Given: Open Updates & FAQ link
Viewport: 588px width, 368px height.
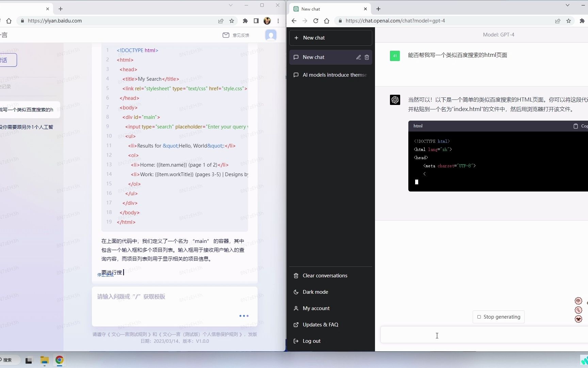Looking at the screenshot, I should pos(330,325).
